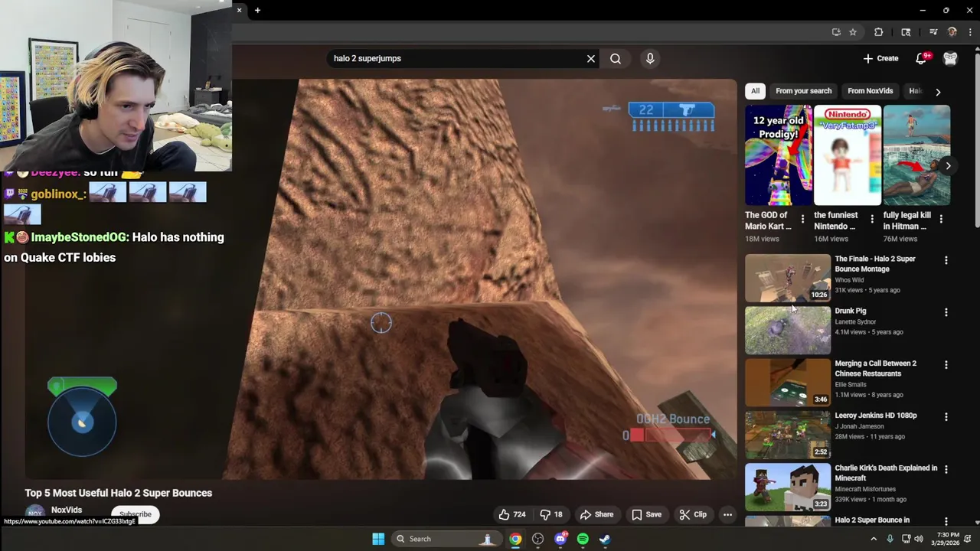Viewport: 980px width, 551px height.
Task: Select the From your search chip
Action: (803, 91)
